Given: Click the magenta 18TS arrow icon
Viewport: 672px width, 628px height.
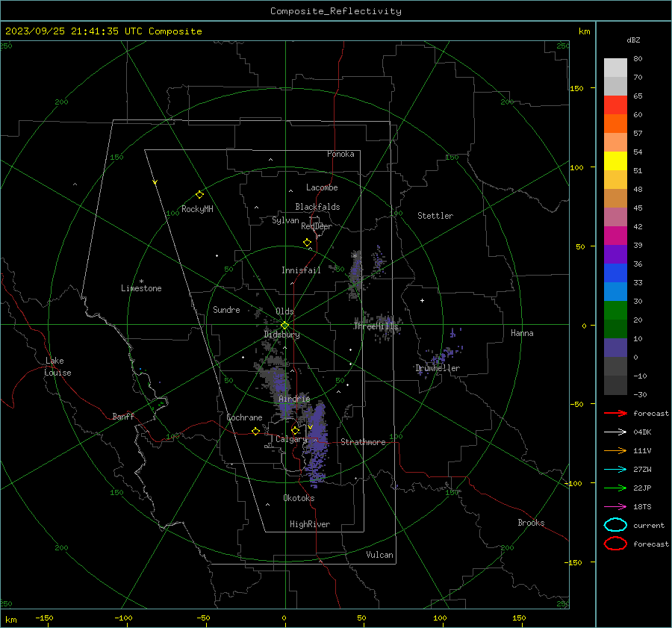Looking at the screenshot, I should coord(615,507).
